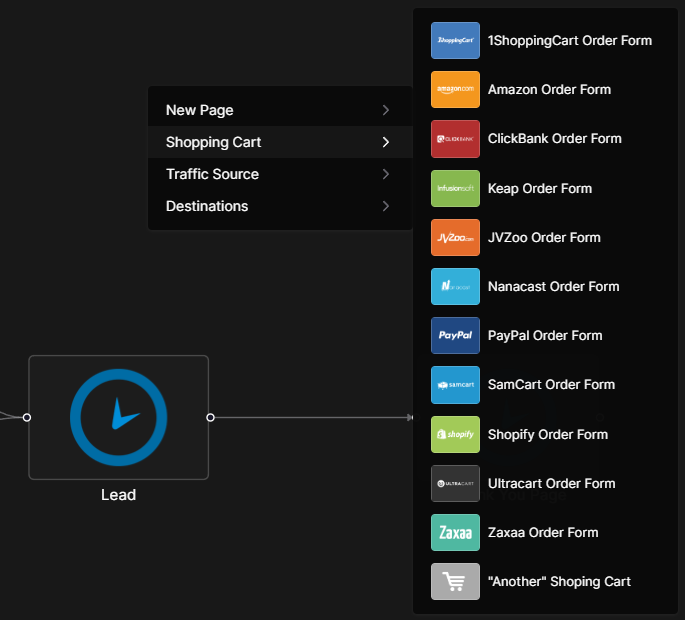Screen dimensions: 685x620
Task: Choose Nanacast Order Form label
Action: click(554, 286)
